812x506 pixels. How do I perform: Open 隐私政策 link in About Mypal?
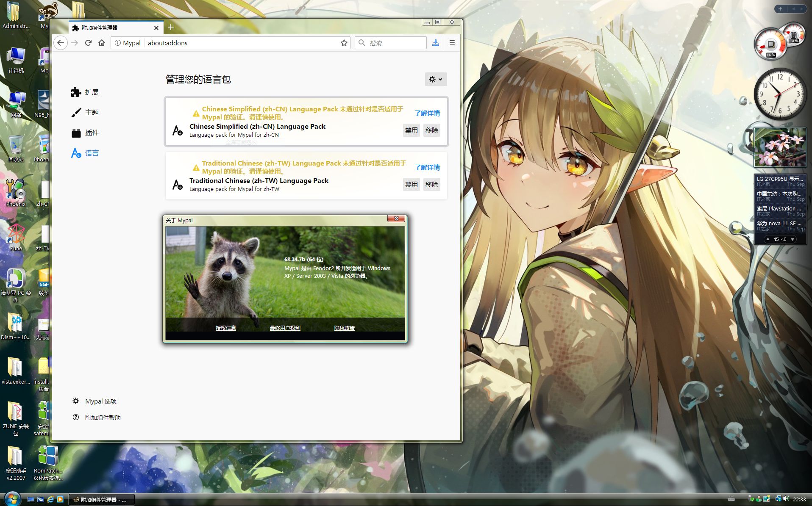coord(344,328)
